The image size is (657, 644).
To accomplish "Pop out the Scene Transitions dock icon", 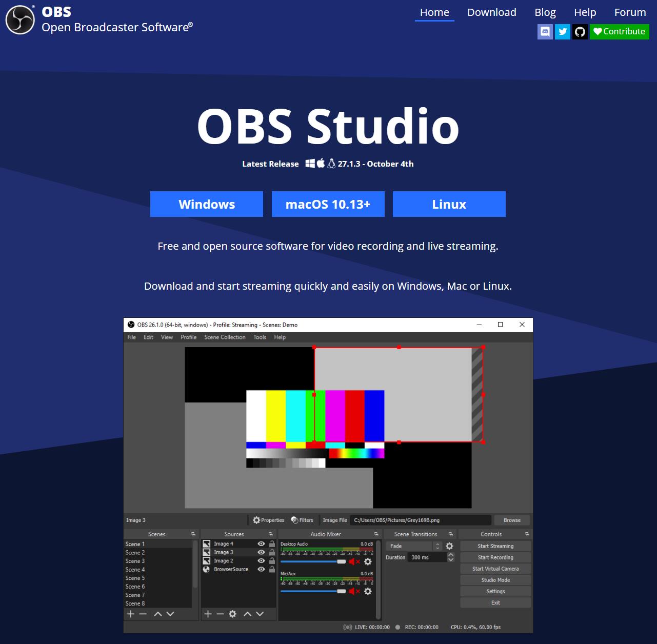I will (451, 534).
